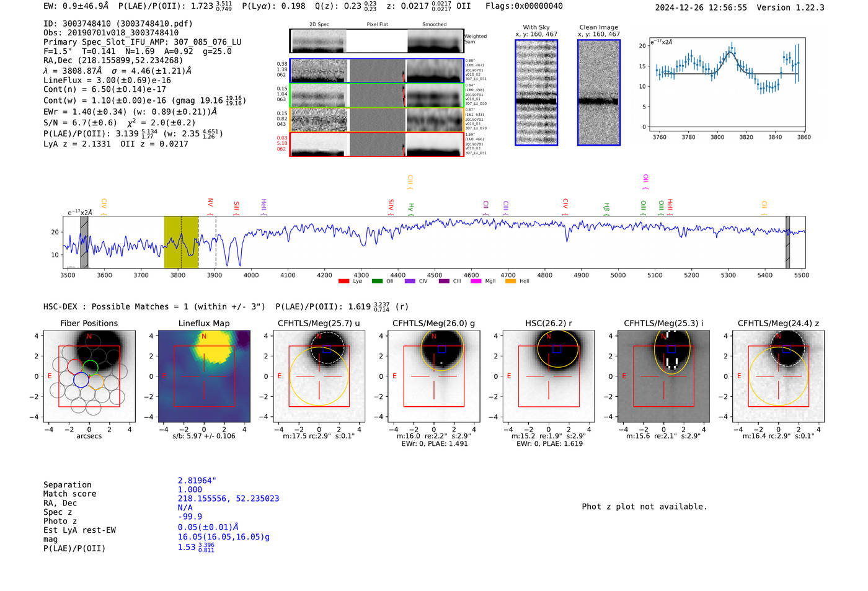Click the 'EWr: 0, PLAE: 1.491' caption
The height and width of the screenshot is (591, 868).
coord(435,444)
